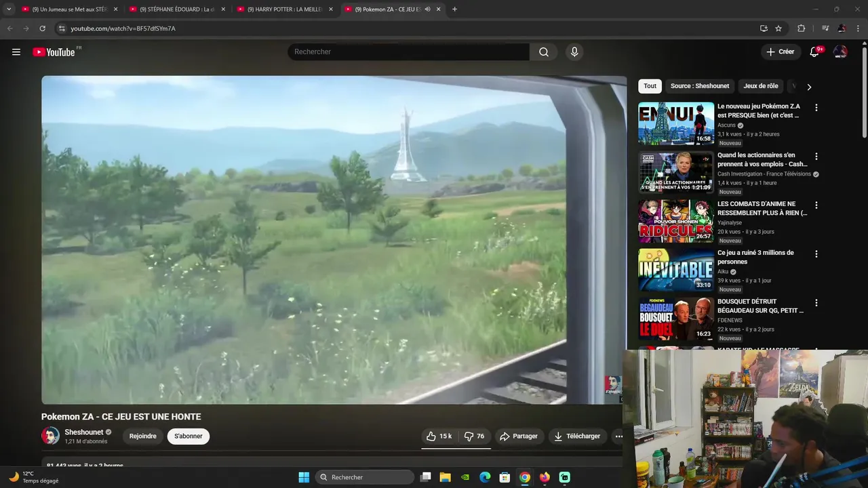Click the install/cast icon in the address bar
Image resolution: width=868 pixels, height=488 pixels.
(x=764, y=28)
